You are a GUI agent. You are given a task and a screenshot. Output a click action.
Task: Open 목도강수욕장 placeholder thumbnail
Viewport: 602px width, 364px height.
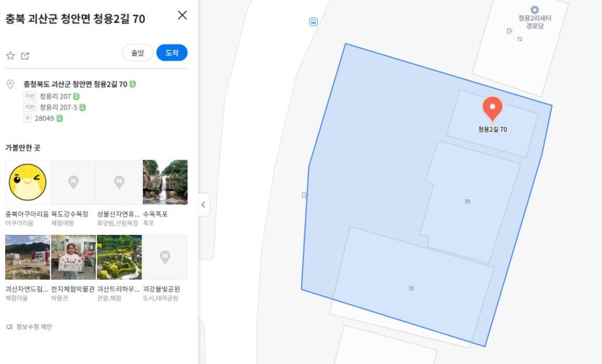pos(74,182)
